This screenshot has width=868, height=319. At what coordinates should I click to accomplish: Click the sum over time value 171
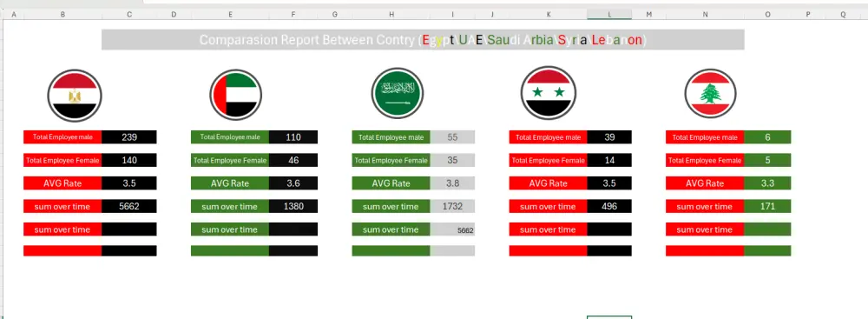pos(768,206)
